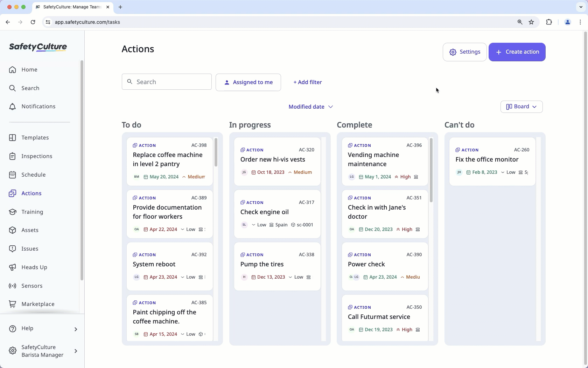The width and height of the screenshot is (588, 368).
Task: Click the Complete column scrollbar
Action: tap(431, 170)
